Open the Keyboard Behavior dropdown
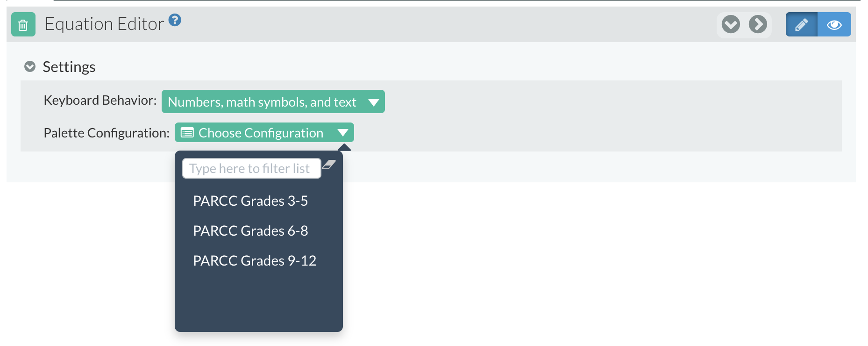Image resolution: width=868 pixels, height=346 pixels. pos(273,101)
